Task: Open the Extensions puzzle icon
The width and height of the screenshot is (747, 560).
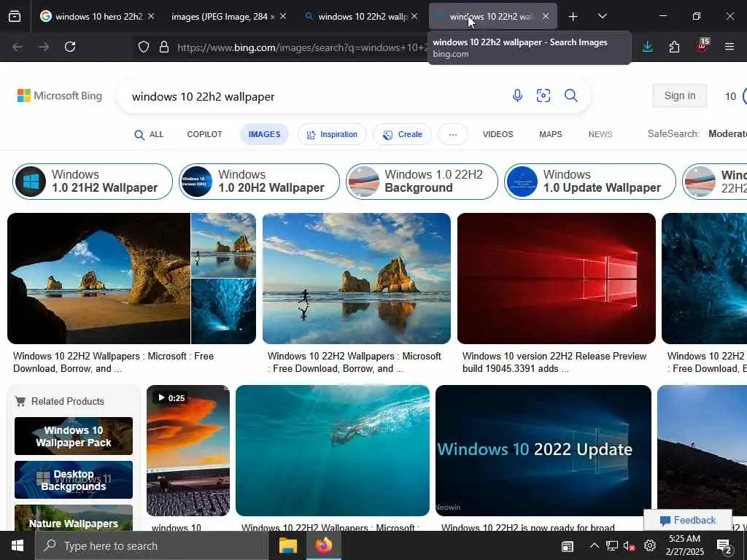Action: pyautogui.click(x=674, y=47)
